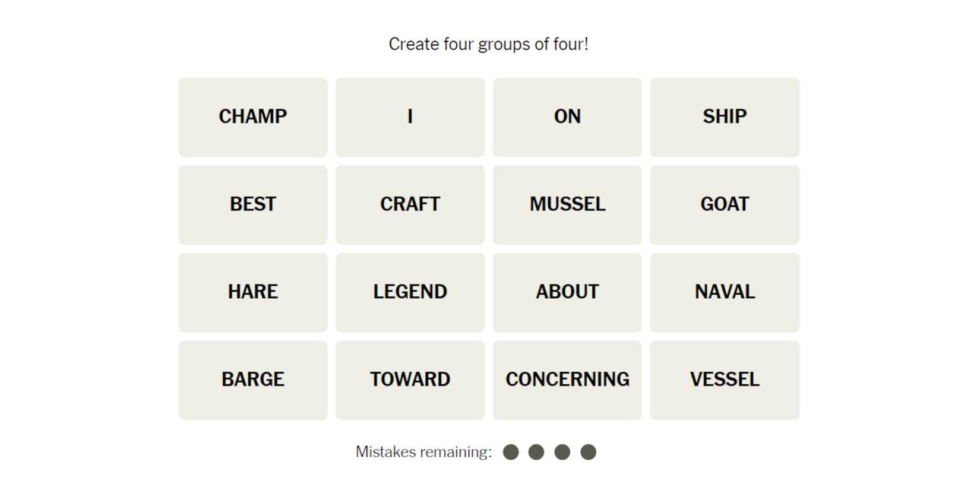
Task: Choose the VESSEL tile
Action: pyautogui.click(x=725, y=380)
